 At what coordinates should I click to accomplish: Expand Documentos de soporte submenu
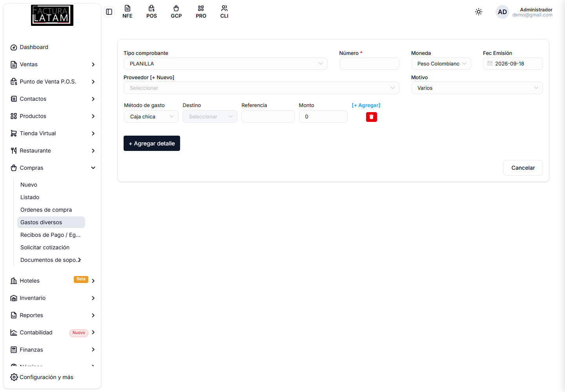pos(51,260)
